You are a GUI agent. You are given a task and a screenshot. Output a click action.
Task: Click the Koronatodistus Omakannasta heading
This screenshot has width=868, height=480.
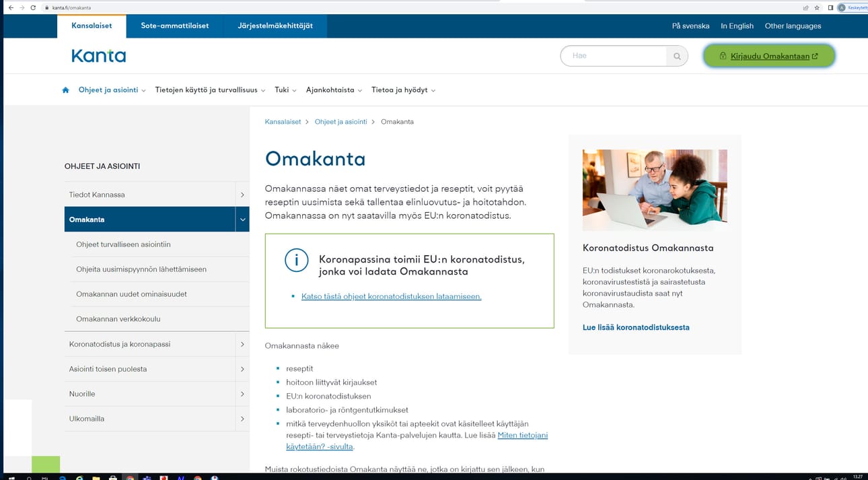click(x=648, y=248)
